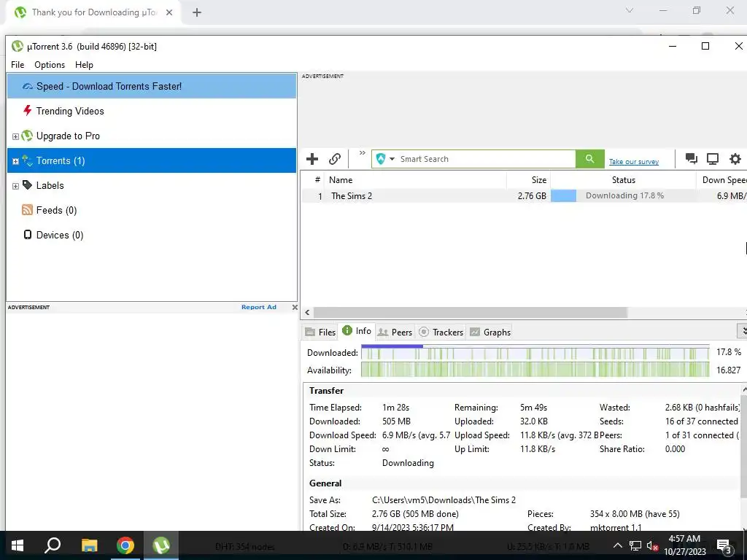Viewport: 747px width, 560px height.
Task: Click the Downloaded pieces bar
Action: [x=535, y=353]
